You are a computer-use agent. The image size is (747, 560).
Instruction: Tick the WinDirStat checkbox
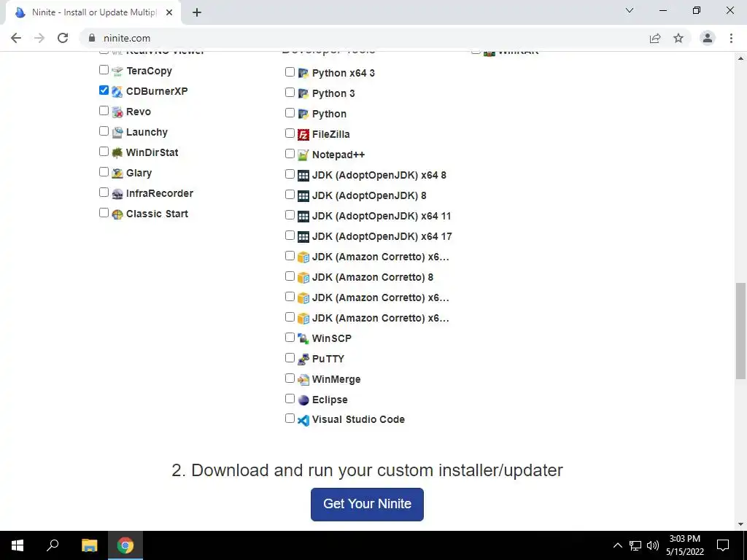click(104, 152)
